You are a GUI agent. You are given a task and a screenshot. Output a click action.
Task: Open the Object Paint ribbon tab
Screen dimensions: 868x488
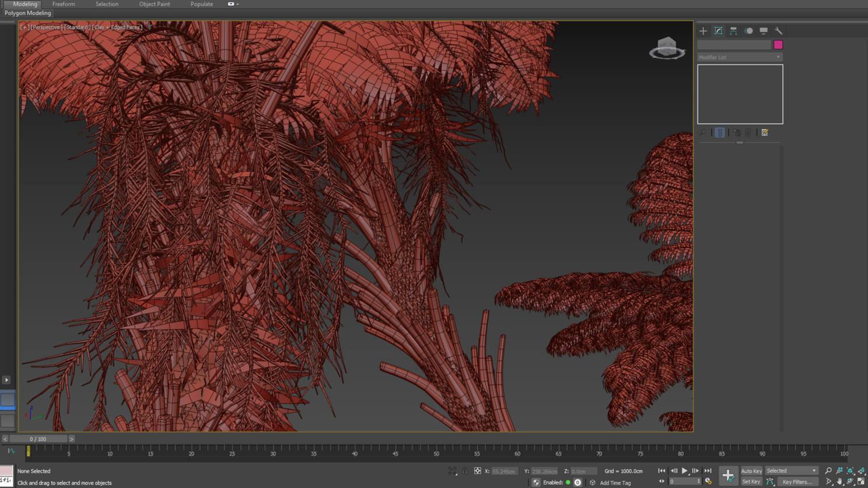(155, 4)
